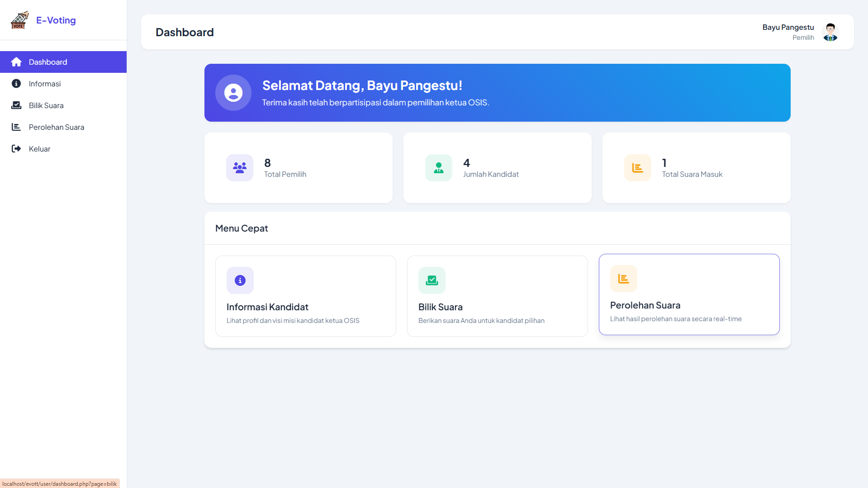Image resolution: width=868 pixels, height=488 pixels.
Task: Open Perolehan Suara in the sidebar menu
Action: [x=63, y=127]
